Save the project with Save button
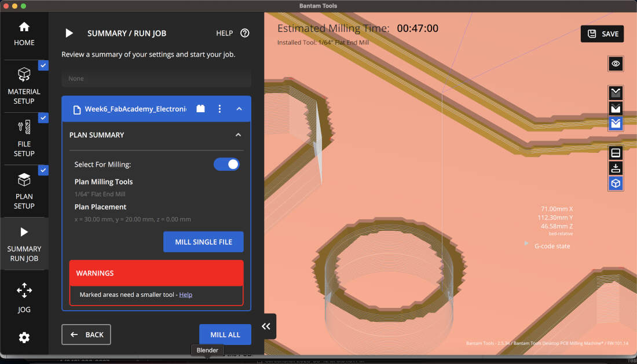The image size is (637, 364). tap(602, 34)
